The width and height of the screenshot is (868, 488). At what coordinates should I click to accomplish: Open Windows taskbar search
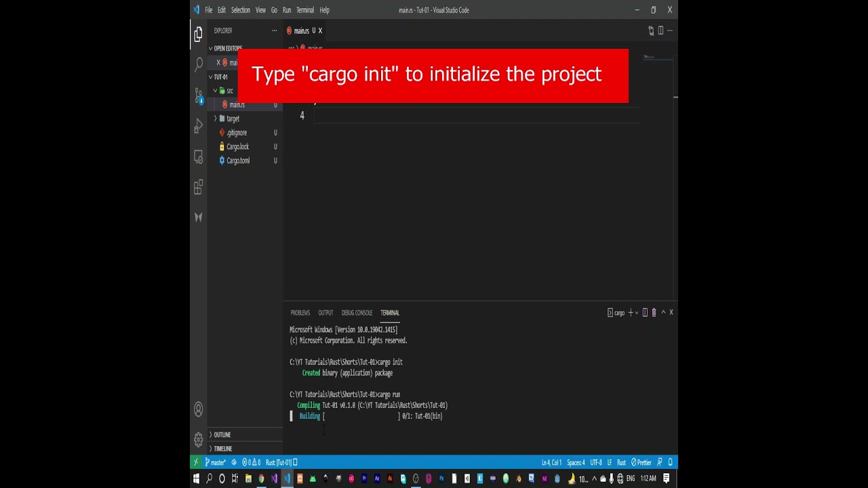(x=209, y=479)
